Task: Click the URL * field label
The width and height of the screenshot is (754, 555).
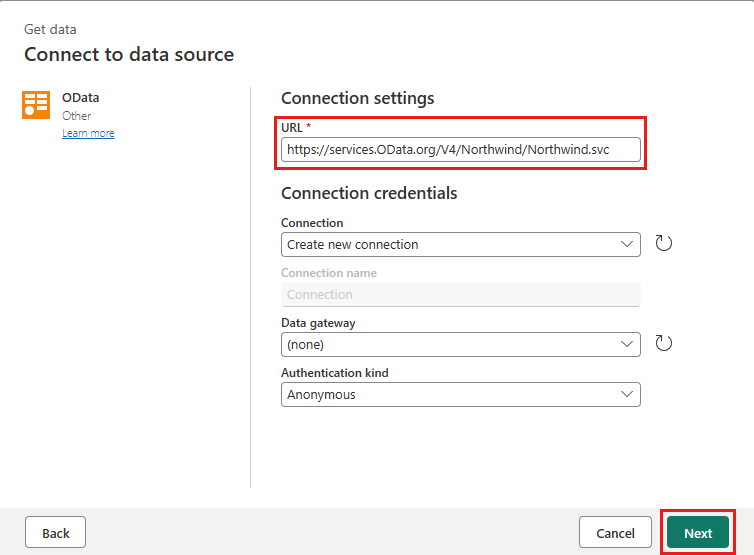Action: pos(296,127)
